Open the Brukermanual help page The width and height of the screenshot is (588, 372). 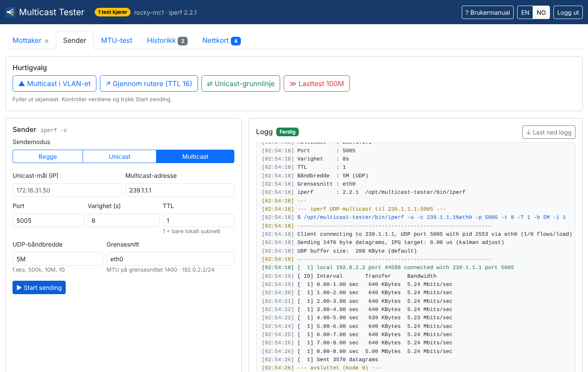pos(488,13)
